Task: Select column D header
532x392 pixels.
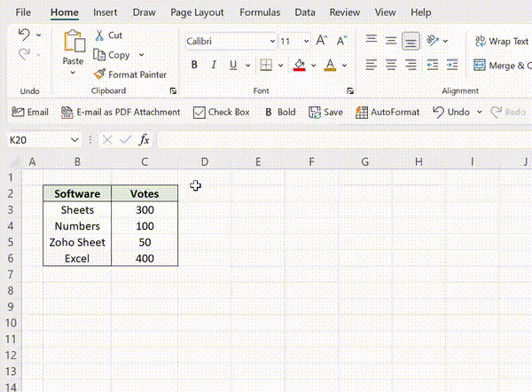Action: (x=205, y=162)
